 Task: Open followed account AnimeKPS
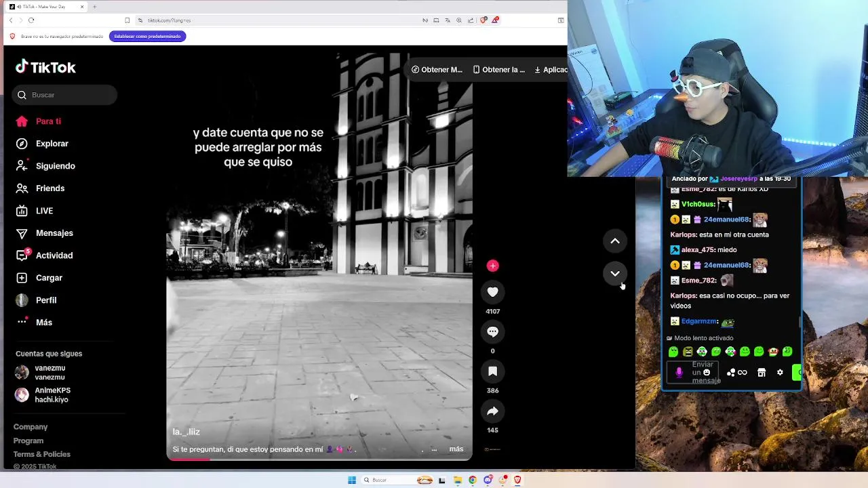(43, 394)
